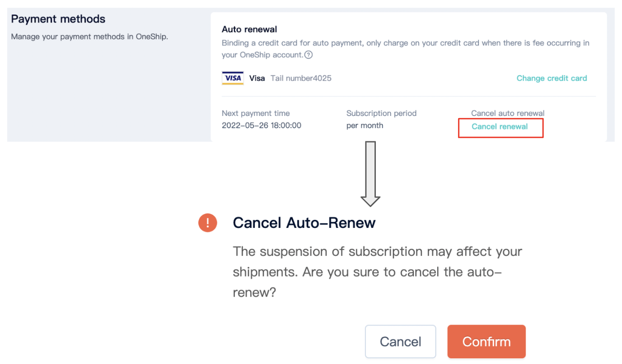Select the Payment methods heading
The image size is (622, 364).
coord(58,19)
